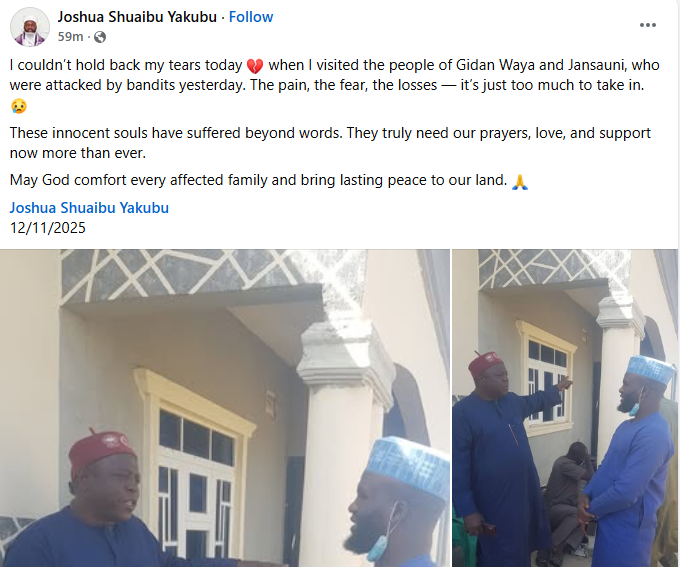Click the globe public audience icon
The image size is (680, 567).
(x=100, y=37)
